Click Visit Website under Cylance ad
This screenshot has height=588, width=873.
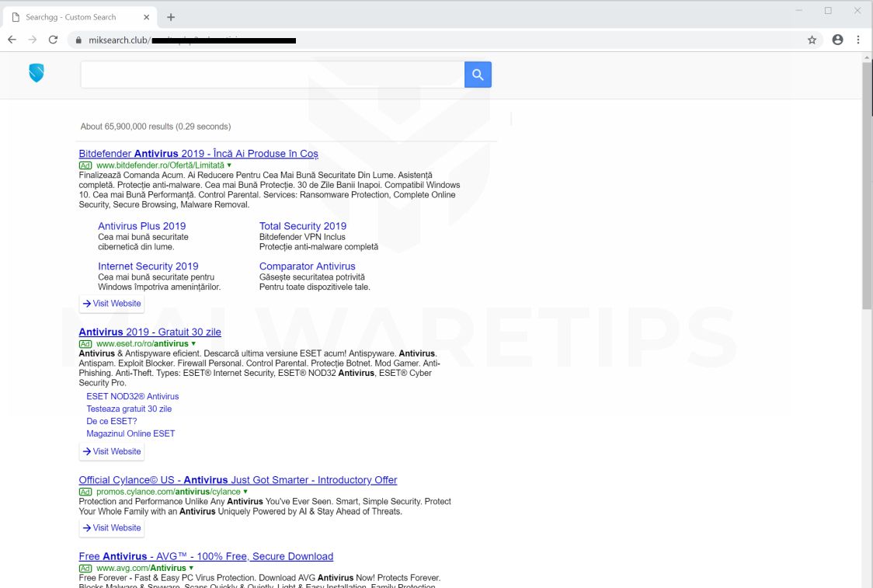coord(111,528)
